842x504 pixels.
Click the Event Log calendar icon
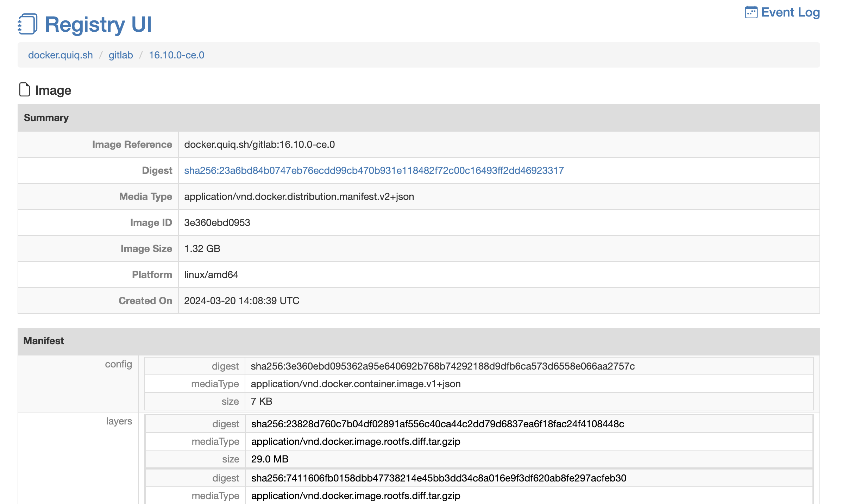(751, 12)
